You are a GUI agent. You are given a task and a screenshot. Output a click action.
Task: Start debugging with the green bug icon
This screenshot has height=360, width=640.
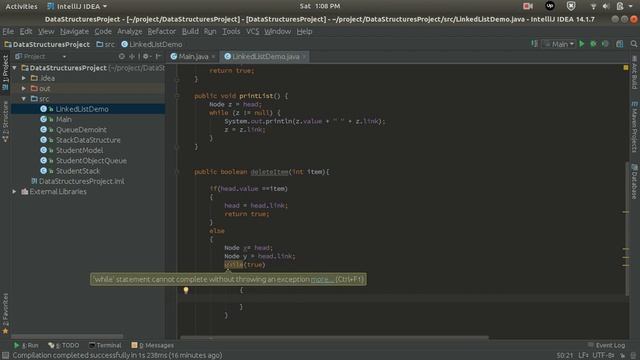pos(593,44)
